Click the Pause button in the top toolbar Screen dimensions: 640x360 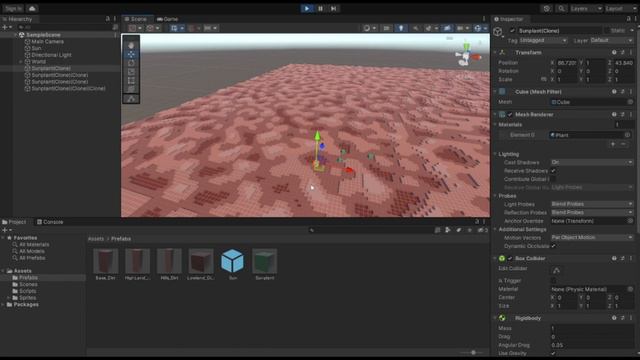(320, 8)
